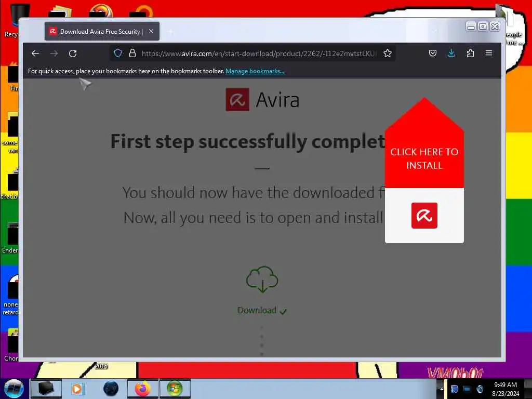This screenshot has width=532, height=399.
Task: Select the Download Avira Free Security tab
Action: click(x=102, y=31)
